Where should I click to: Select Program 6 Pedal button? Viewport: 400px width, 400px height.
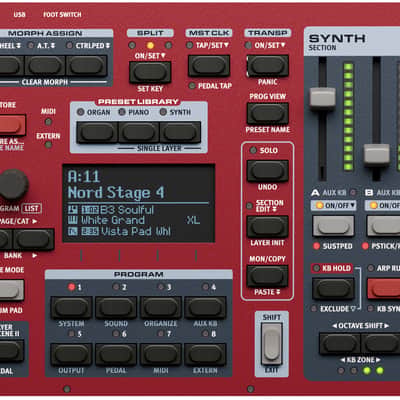point(116,354)
